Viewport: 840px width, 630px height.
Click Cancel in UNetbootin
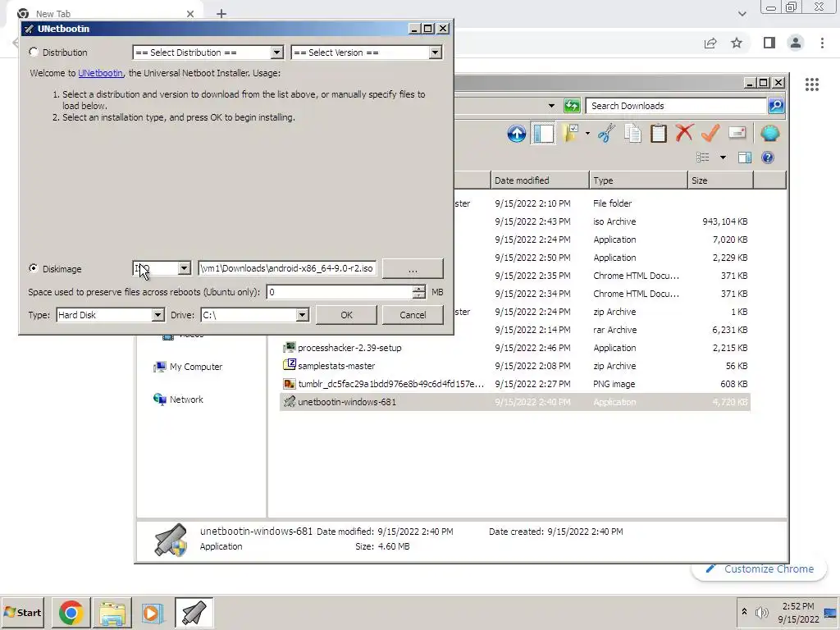(x=413, y=315)
